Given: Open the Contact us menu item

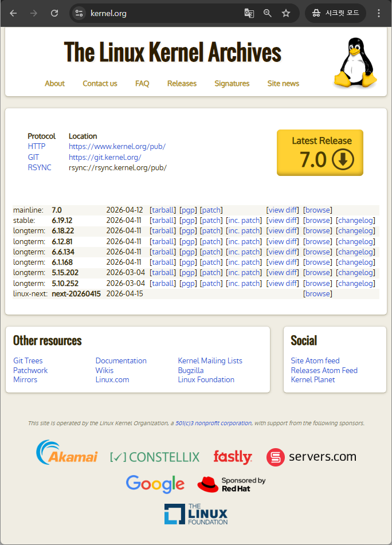Looking at the screenshot, I should click(100, 84).
